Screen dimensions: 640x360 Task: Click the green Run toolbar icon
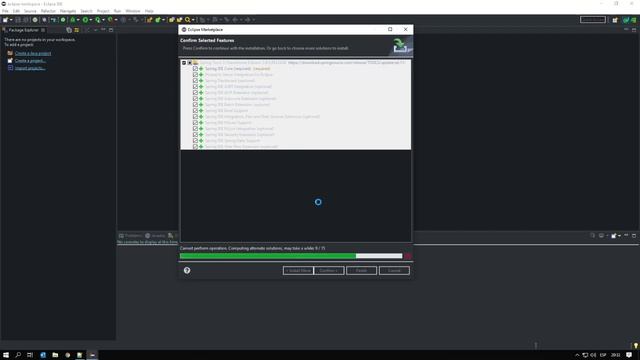tap(85, 20)
